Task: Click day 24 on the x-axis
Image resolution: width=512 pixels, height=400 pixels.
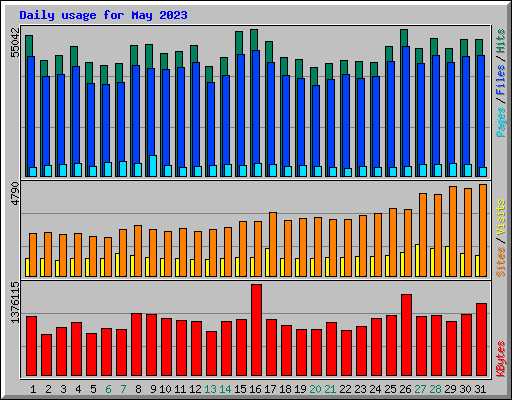Action: [375, 389]
